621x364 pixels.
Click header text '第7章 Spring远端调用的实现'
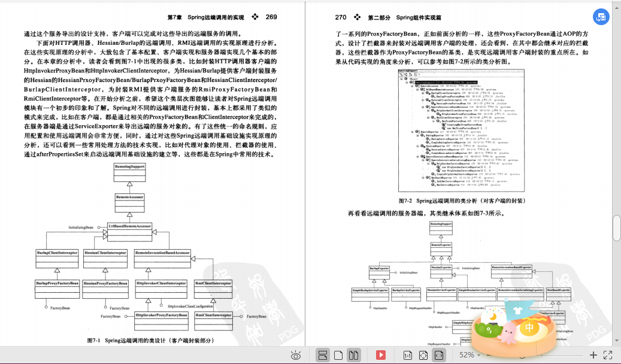205,17
